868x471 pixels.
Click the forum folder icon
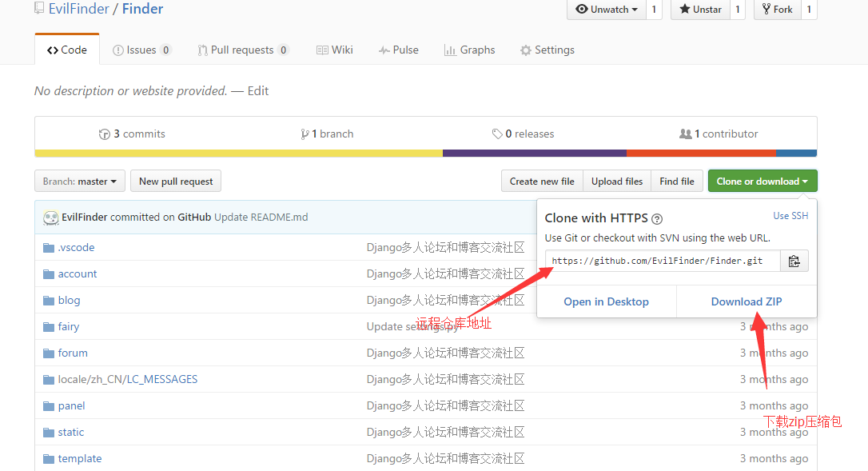click(49, 353)
